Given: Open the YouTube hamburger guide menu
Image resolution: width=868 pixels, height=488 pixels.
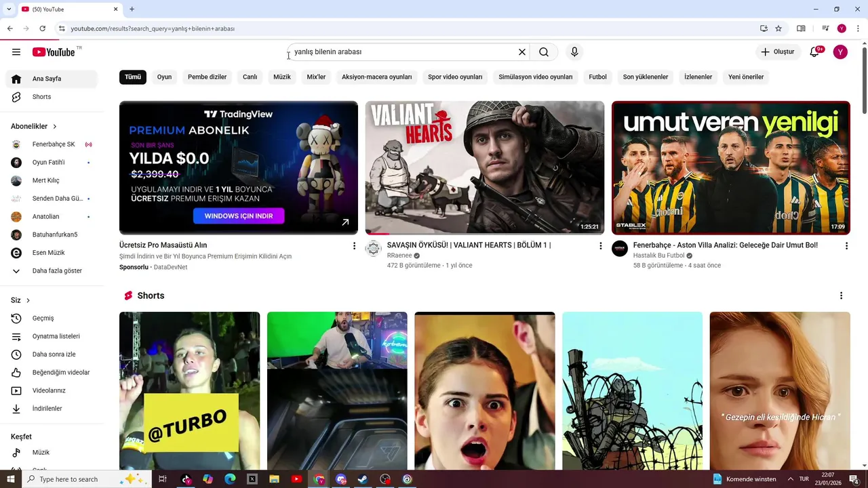Looking at the screenshot, I should pos(16,52).
